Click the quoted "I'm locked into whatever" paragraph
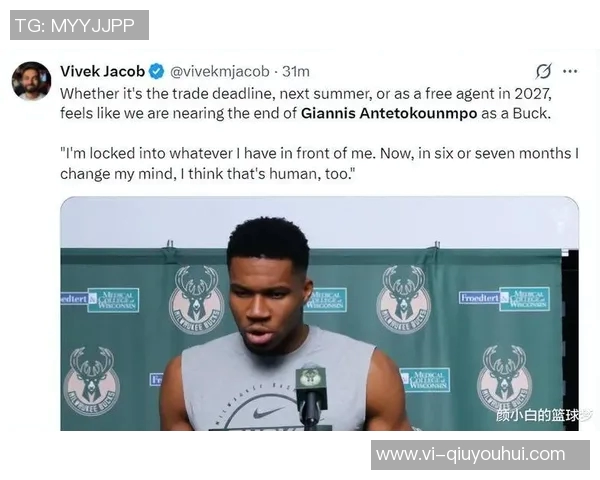 319,163
